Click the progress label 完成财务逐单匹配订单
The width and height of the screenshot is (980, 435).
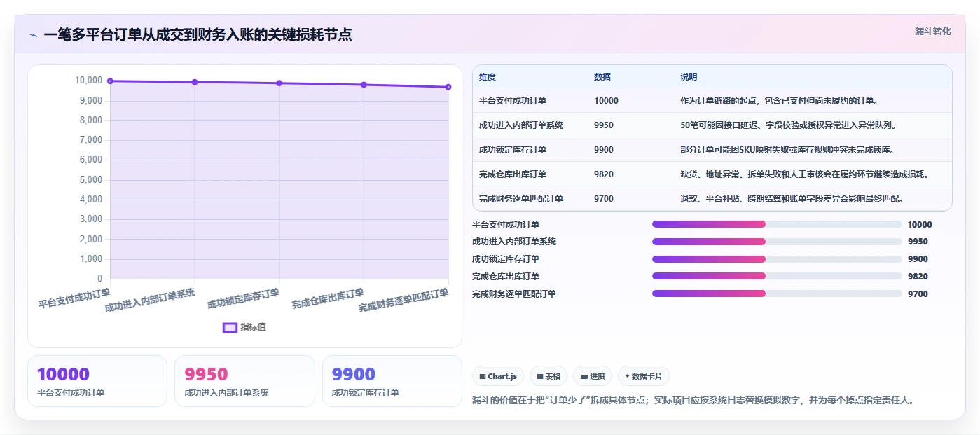coord(514,294)
